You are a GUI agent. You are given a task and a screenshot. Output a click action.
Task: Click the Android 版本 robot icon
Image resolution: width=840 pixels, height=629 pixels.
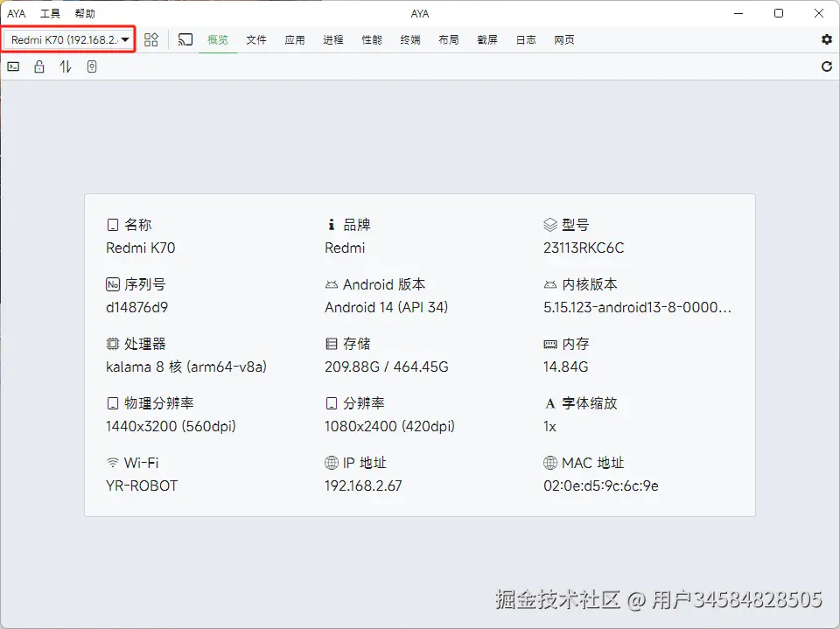(x=332, y=284)
